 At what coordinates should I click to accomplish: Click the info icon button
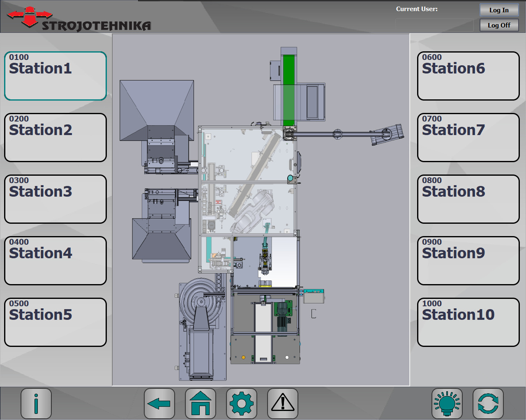click(x=36, y=404)
